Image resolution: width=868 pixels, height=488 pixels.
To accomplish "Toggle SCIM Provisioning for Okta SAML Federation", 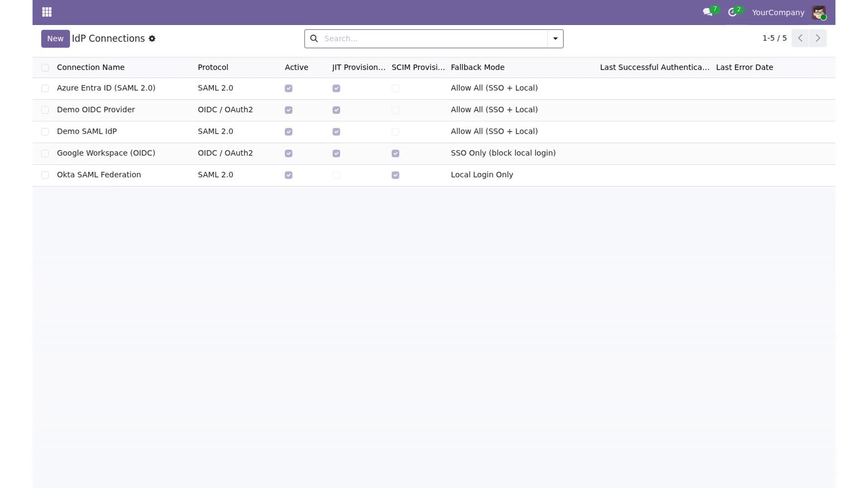I will coord(395,175).
